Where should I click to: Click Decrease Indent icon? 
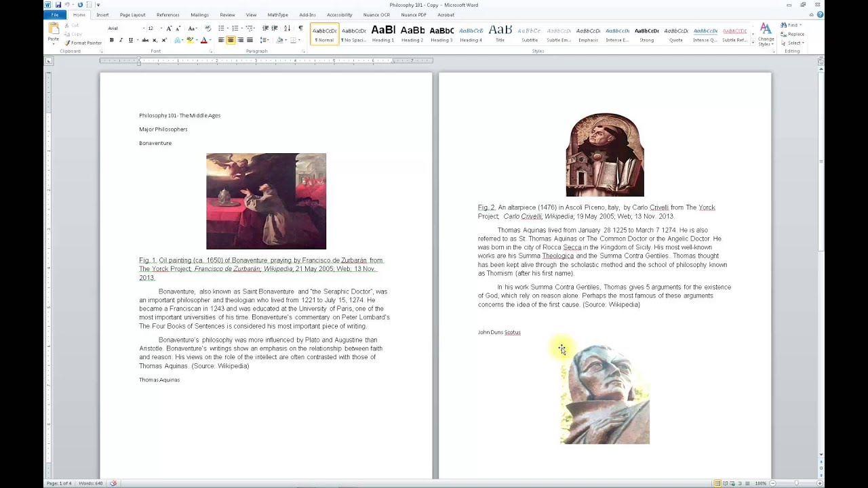(265, 28)
